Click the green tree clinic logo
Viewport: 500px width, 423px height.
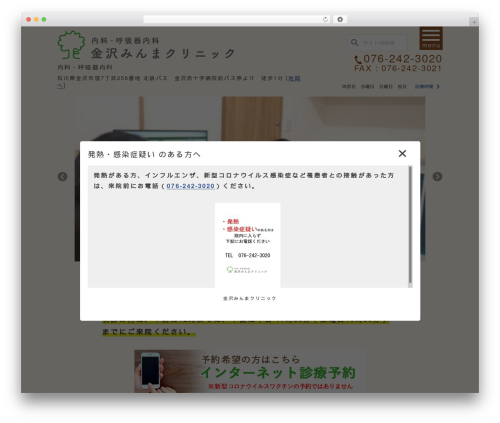71,45
